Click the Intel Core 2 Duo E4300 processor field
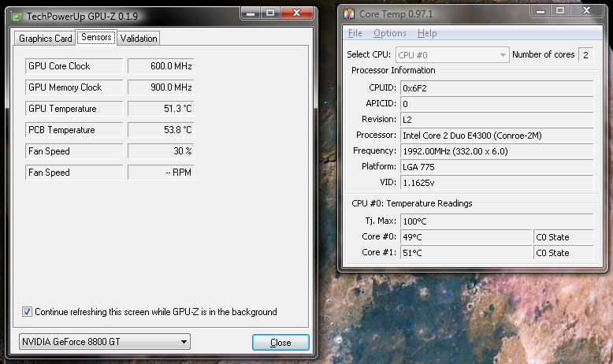Screen dimensions: 613x364 click(497, 136)
